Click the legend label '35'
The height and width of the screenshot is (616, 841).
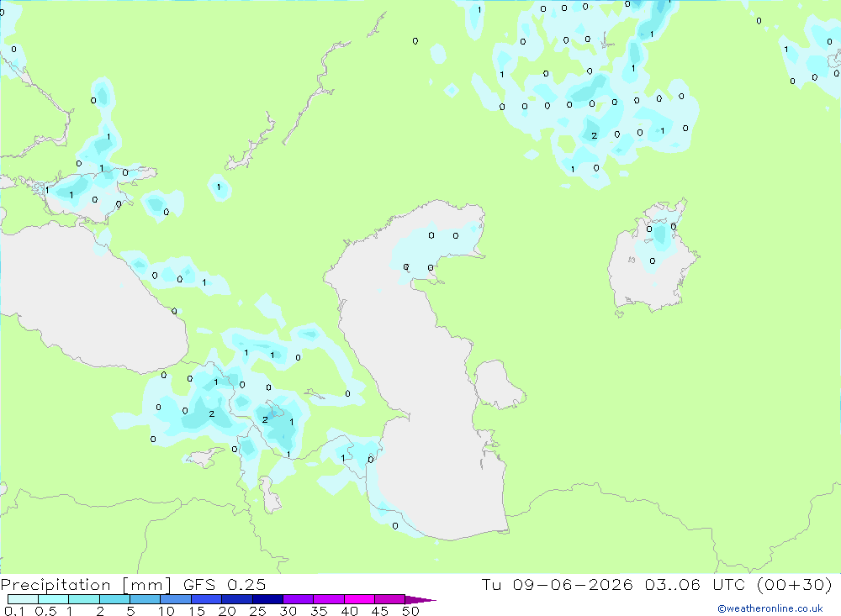click(x=319, y=611)
